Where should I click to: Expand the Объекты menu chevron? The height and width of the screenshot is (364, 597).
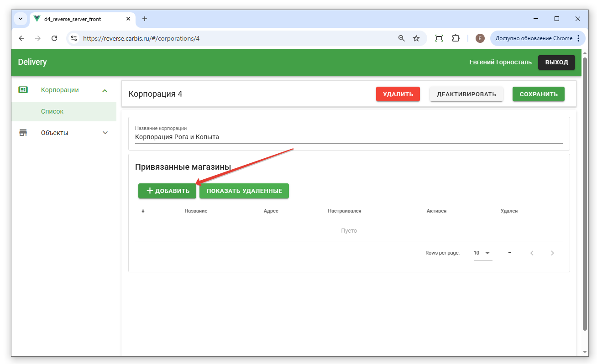point(105,133)
